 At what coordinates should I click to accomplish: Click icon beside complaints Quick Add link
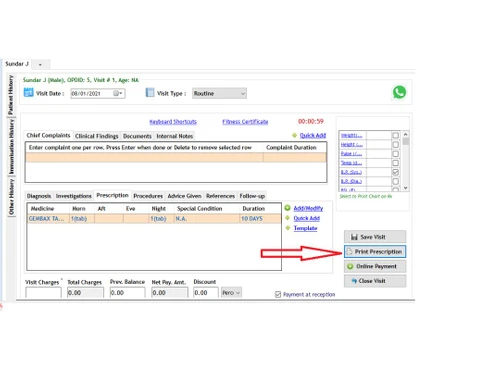(294, 135)
